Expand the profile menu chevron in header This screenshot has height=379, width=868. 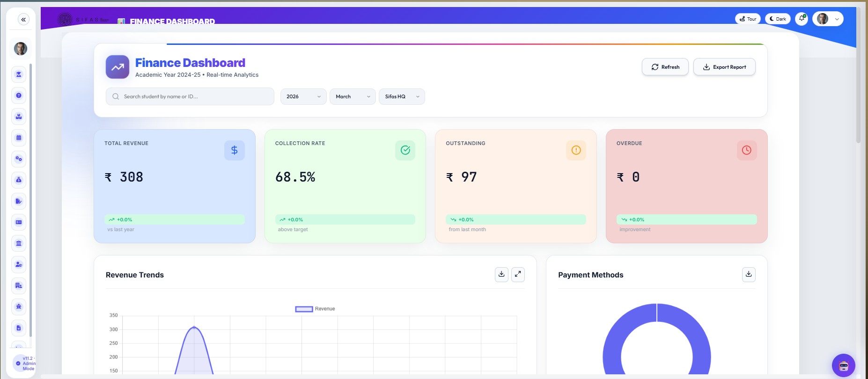point(837,19)
